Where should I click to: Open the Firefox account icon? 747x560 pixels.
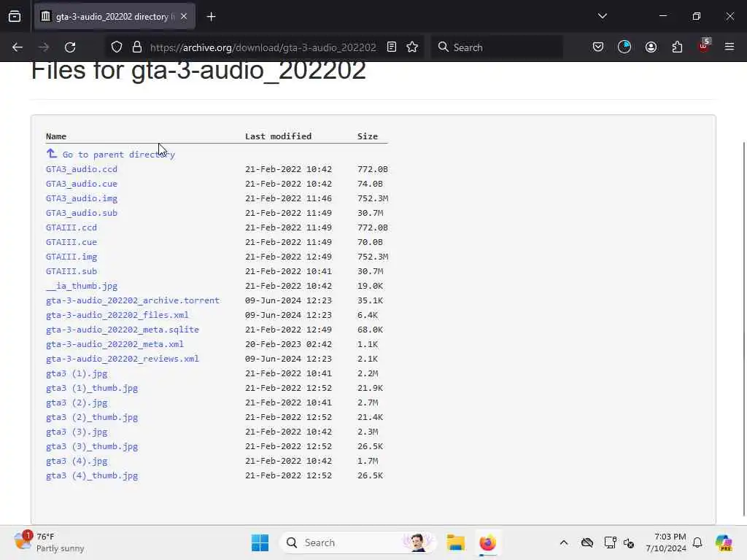coord(651,47)
